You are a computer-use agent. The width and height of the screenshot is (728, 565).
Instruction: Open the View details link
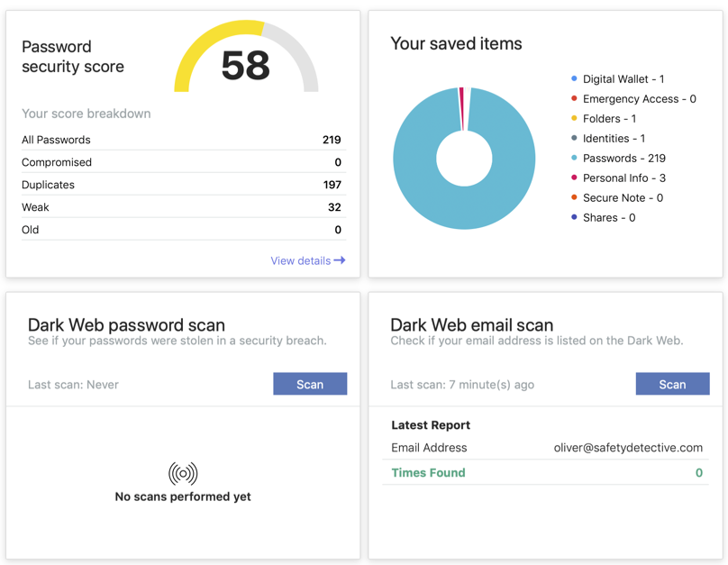tap(301, 260)
